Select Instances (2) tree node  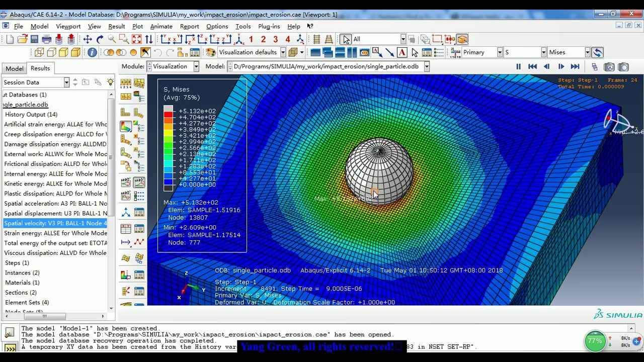(x=22, y=273)
